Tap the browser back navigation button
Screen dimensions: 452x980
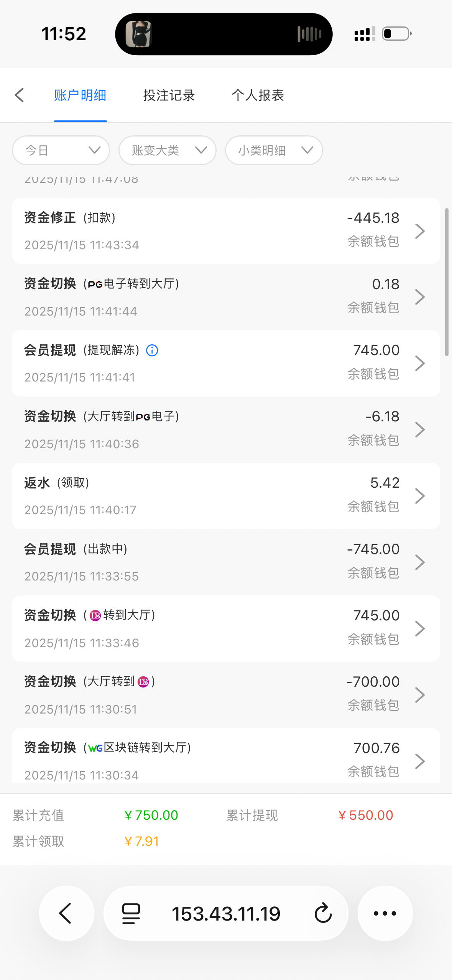66,913
